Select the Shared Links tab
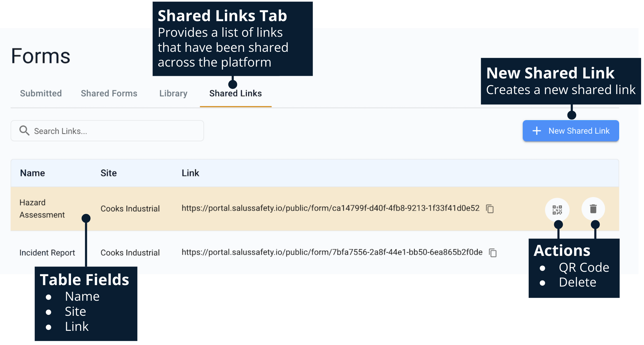 tap(235, 93)
